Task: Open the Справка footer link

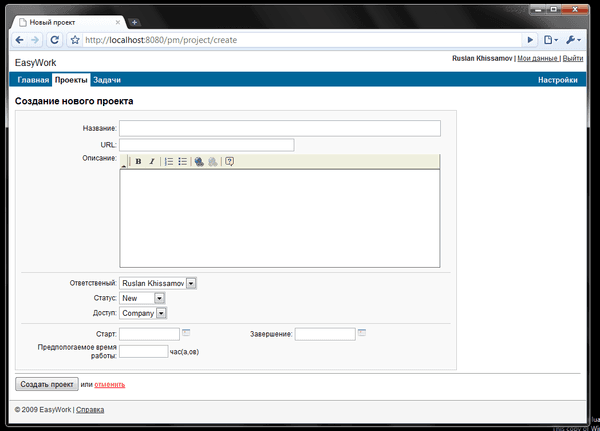Action: 90,410
